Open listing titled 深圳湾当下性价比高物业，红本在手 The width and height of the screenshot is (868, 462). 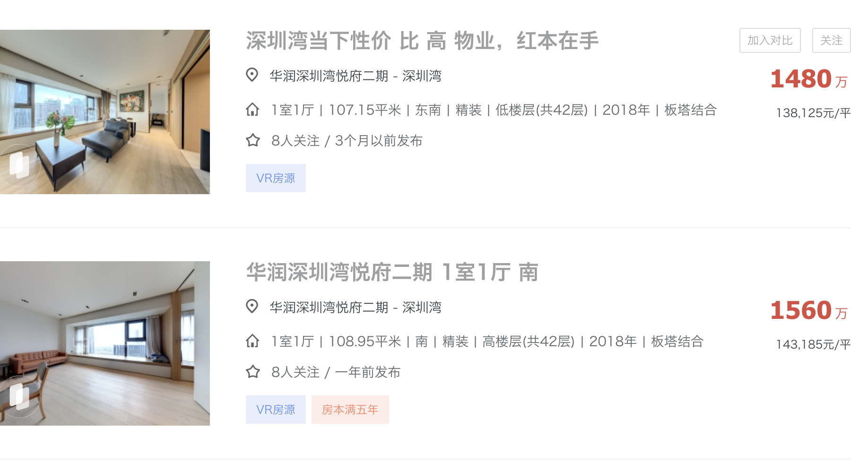coord(422,41)
